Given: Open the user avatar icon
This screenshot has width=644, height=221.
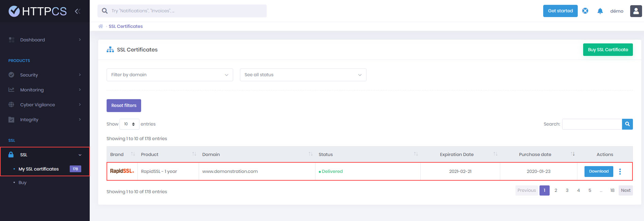Looking at the screenshot, I should coord(636,11).
